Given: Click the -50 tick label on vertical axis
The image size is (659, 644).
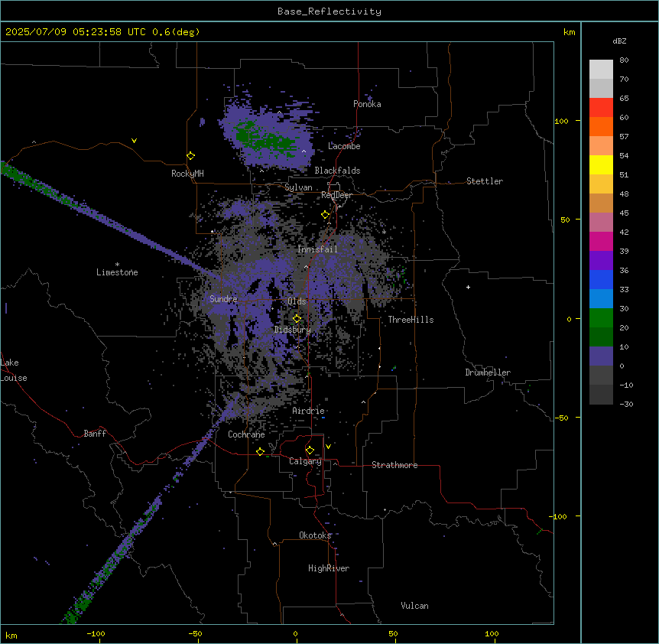Looking at the screenshot, I should coord(561,418).
